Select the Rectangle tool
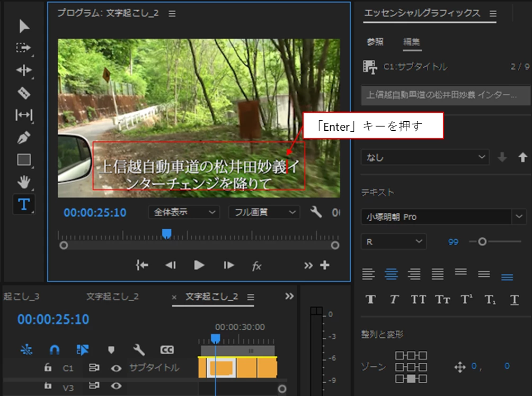The width and height of the screenshot is (532, 396). pos(24,160)
